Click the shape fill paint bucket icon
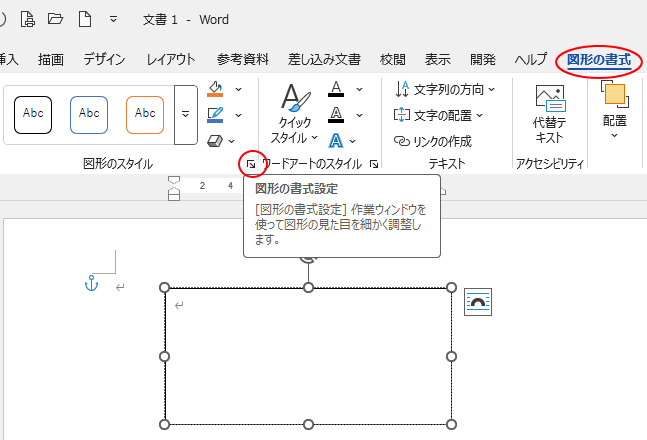This screenshot has width=647, height=440. (x=215, y=89)
